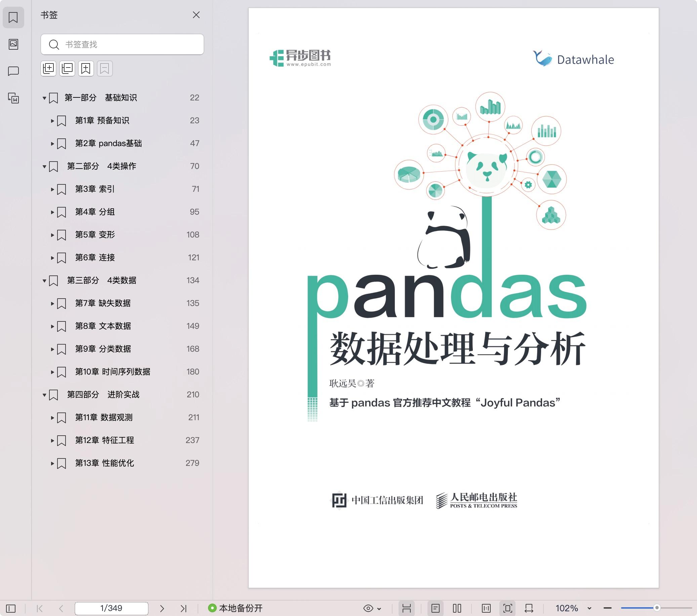Select 第13章 性能优化 bookmark

[104, 463]
